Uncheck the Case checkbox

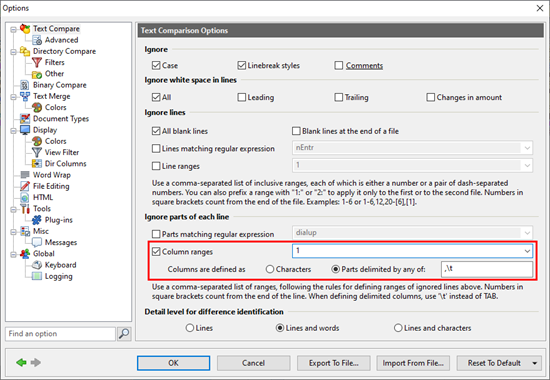click(x=156, y=66)
